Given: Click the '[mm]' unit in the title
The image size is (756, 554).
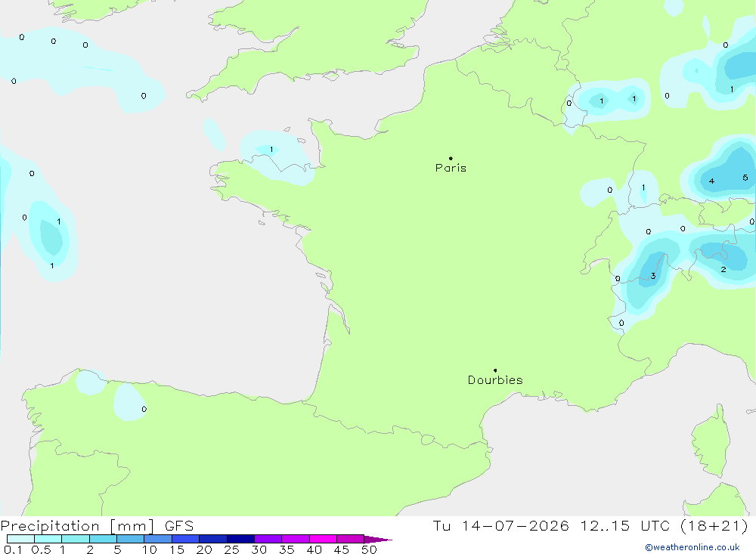Looking at the screenshot, I should point(132,526).
